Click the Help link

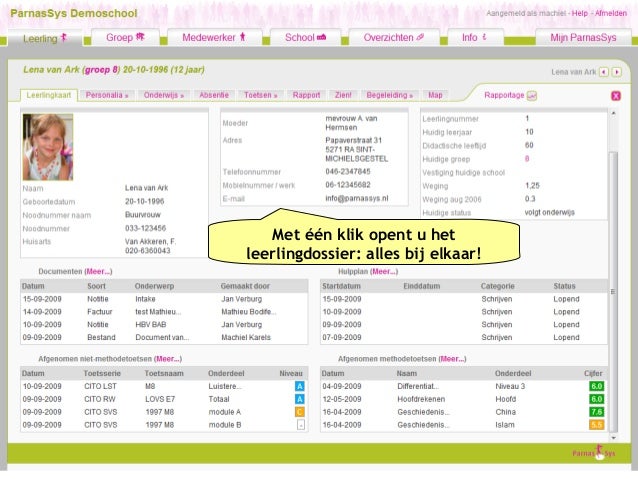[579, 13]
